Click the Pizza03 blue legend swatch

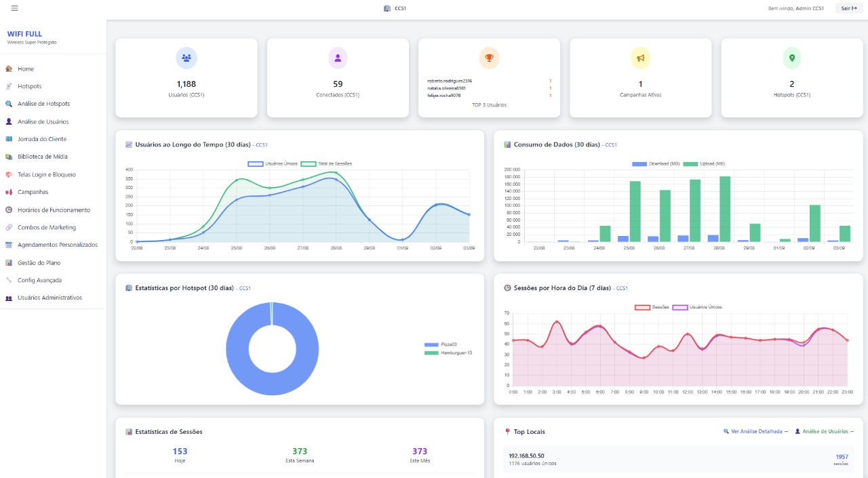coord(431,345)
